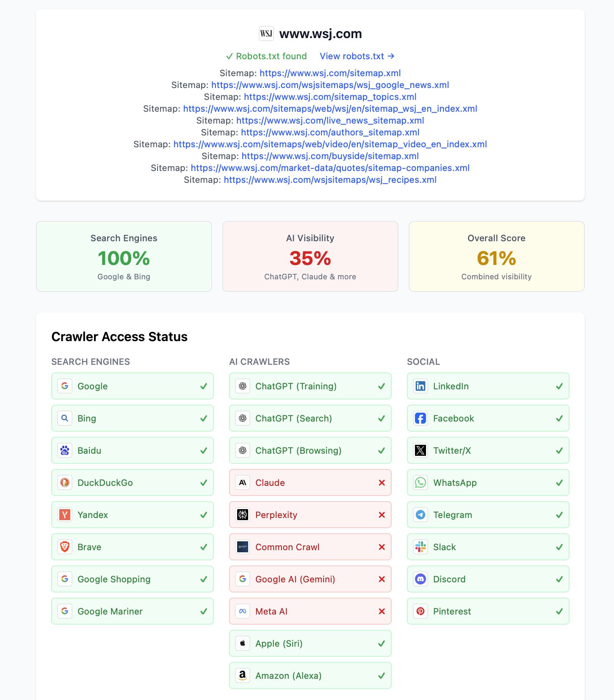
Task: Click the Perplexity crawler icon
Action: 243,515
